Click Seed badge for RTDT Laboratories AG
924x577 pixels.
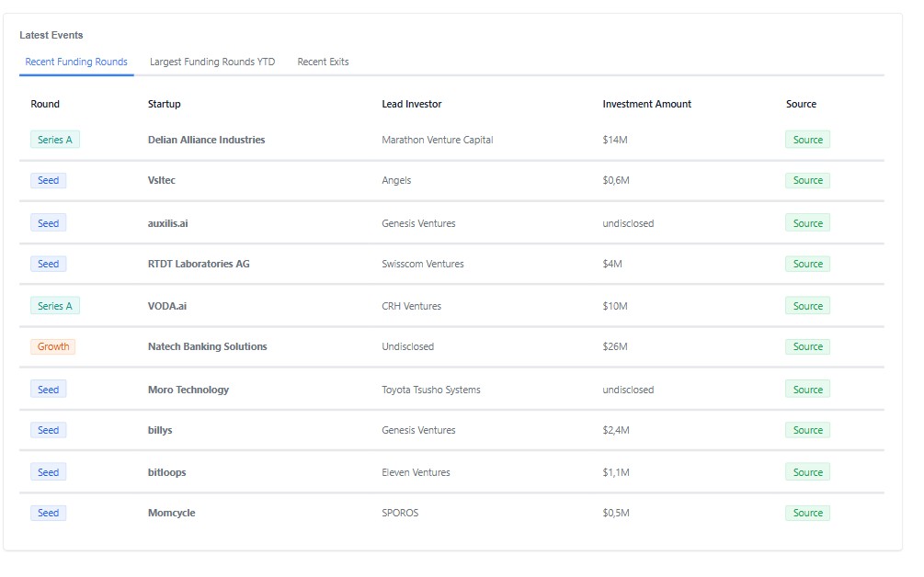49,264
